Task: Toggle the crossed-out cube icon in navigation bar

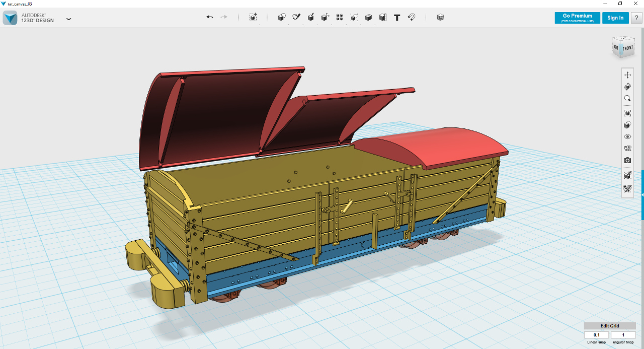Action: pos(627,176)
